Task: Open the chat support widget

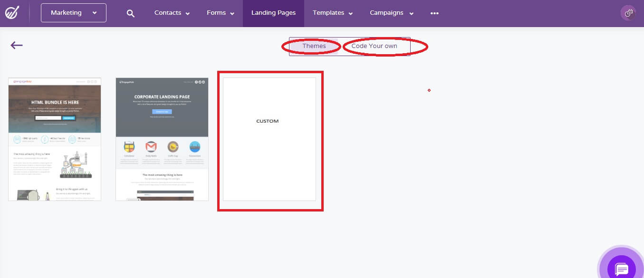Action: tap(621, 268)
